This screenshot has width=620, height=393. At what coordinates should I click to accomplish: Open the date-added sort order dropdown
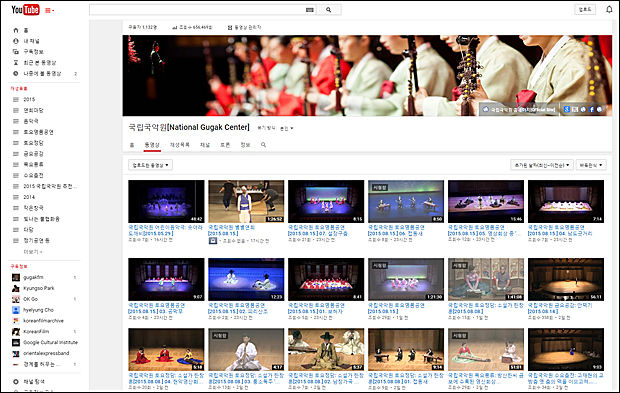click(x=542, y=165)
